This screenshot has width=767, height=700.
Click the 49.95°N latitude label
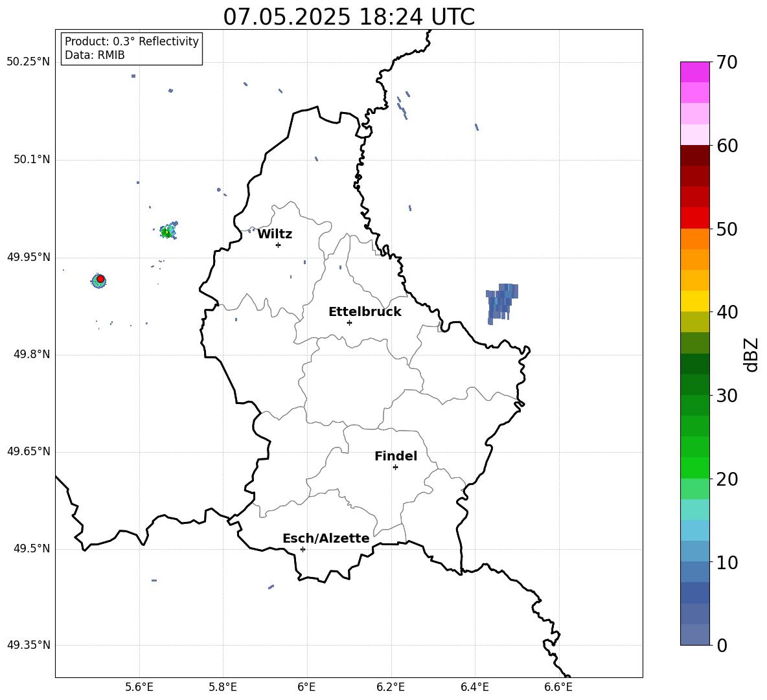click(x=29, y=257)
